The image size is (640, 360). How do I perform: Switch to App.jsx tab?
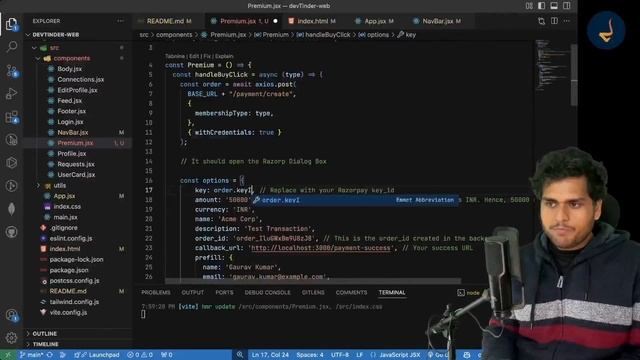point(375,21)
